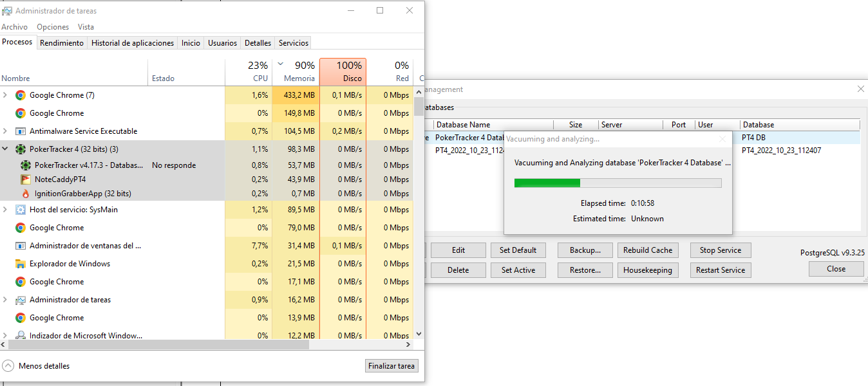Image resolution: width=868 pixels, height=386 pixels.
Task: Click the Restore... button
Action: point(585,270)
